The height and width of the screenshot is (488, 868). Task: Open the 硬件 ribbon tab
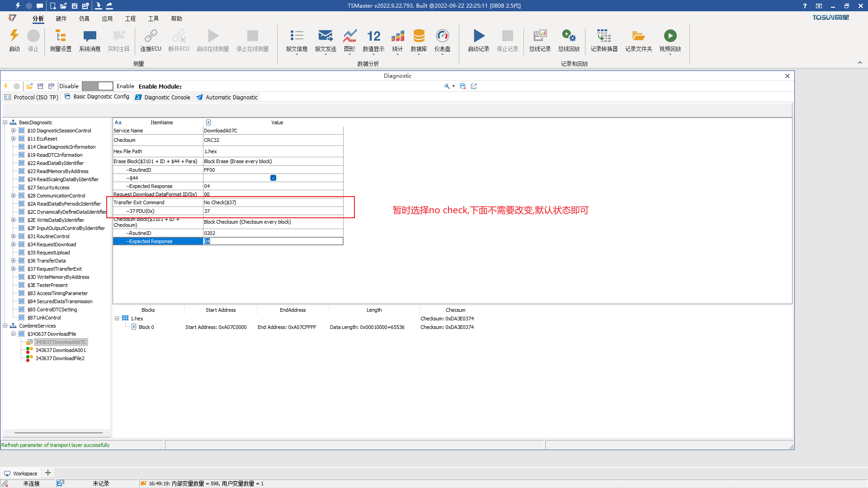61,19
